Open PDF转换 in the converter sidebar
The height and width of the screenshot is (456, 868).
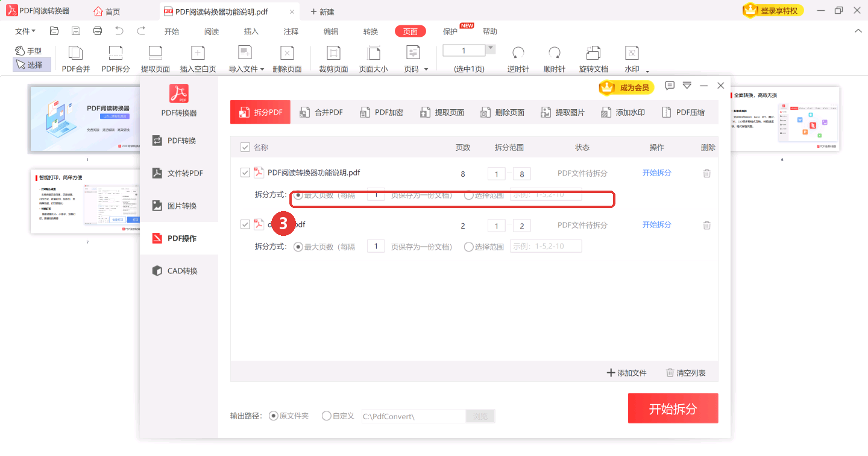tap(179, 141)
